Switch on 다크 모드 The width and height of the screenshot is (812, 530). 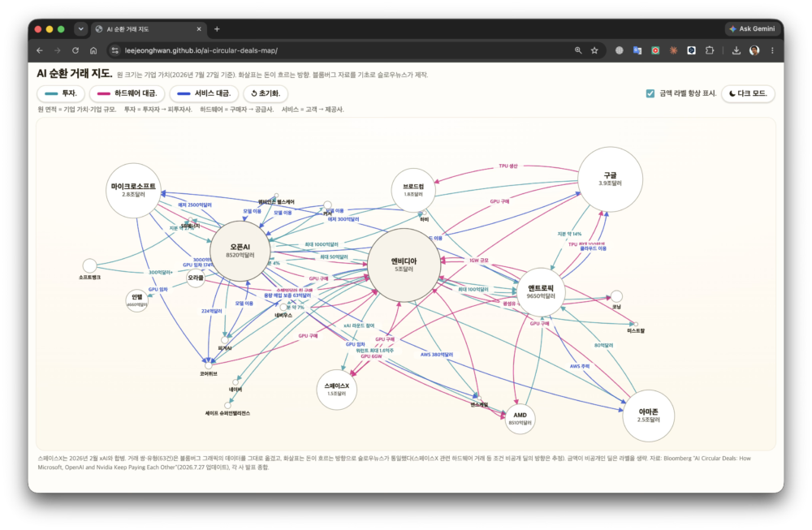click(x=748, y=93)
